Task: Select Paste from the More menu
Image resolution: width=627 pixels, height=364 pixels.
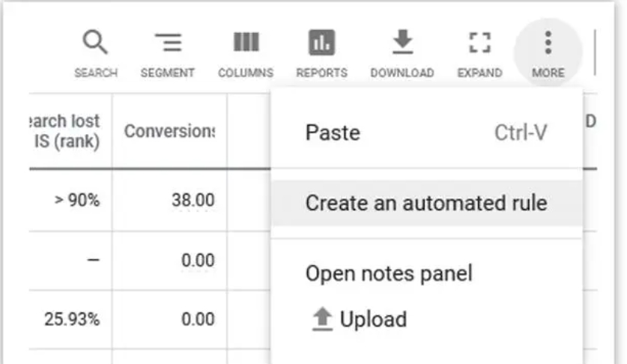Action: pos(333,133)
